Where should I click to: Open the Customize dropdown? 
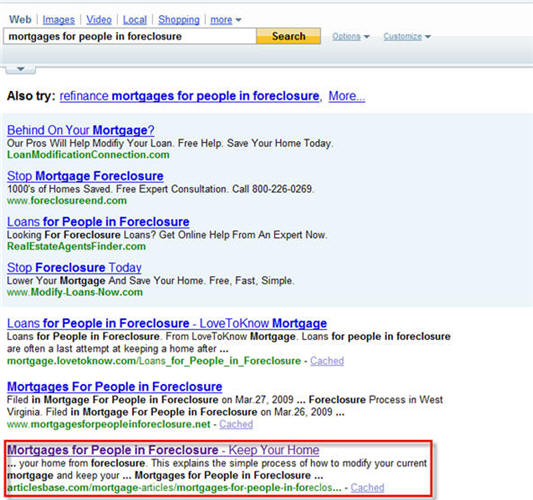pyautogui.click(x=407, y=36)
